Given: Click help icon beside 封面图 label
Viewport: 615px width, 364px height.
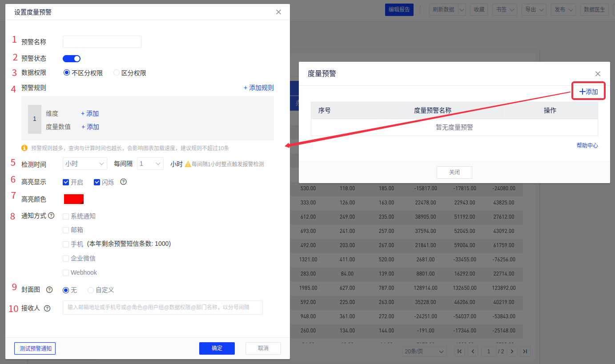Looking at the screenshot, I should coord(49,290).
